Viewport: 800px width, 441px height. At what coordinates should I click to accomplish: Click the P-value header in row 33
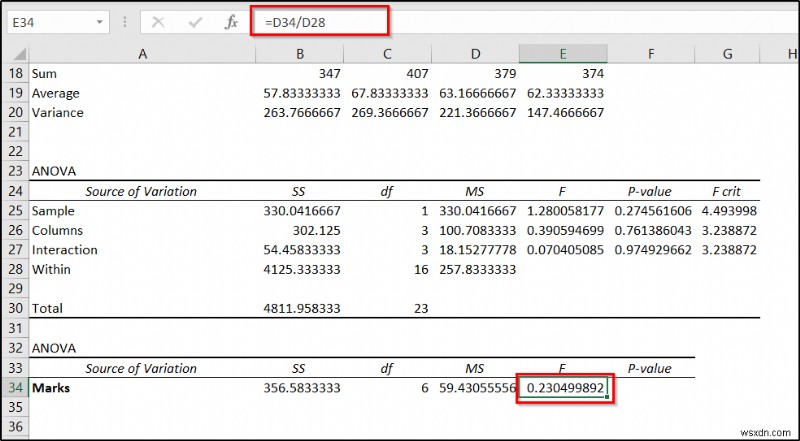tap(649, 369)
